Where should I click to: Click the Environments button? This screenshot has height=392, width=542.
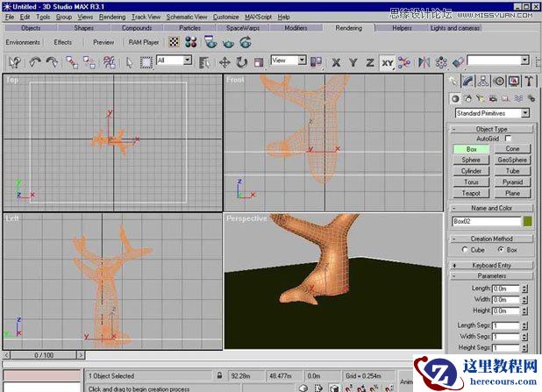[23, 42]
